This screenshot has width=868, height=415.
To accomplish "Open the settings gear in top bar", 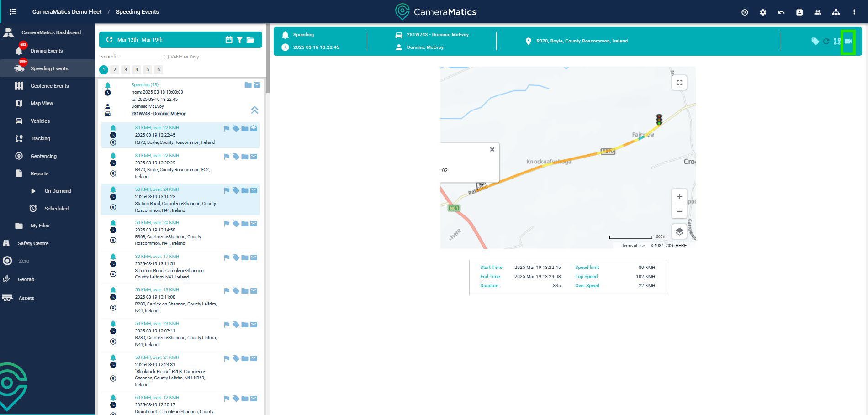I will [x=763, y=12].
